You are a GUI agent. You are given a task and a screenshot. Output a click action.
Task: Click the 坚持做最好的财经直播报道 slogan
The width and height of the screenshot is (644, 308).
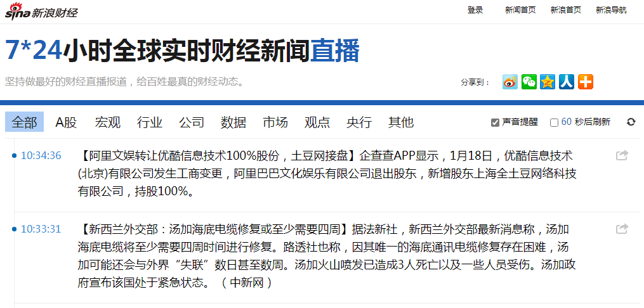pos(125,81)
